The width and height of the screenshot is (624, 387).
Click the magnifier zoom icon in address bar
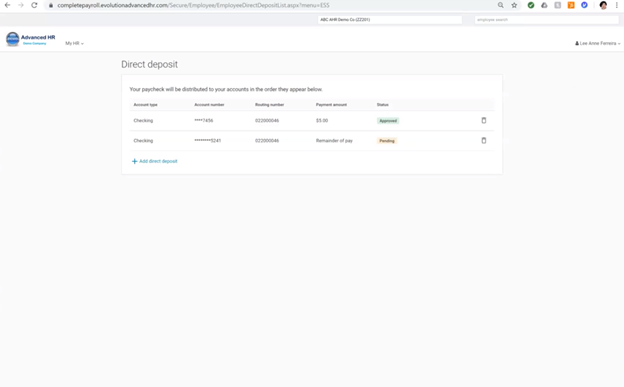click(501, 5)
